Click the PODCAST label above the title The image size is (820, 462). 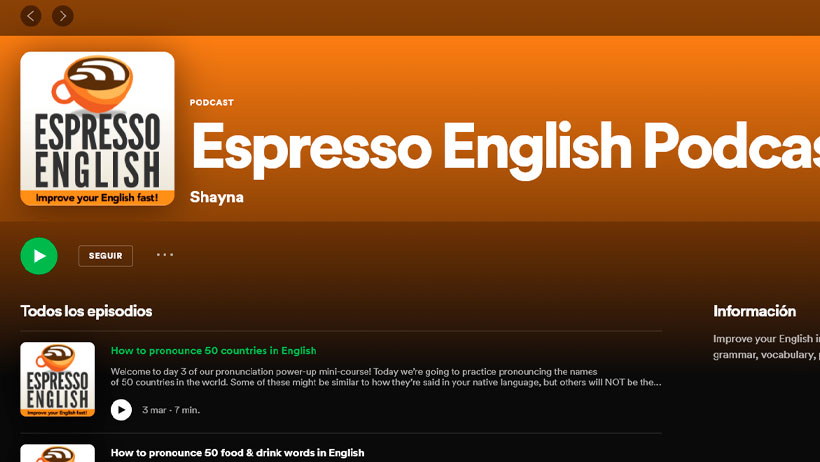tap(212, 103)
